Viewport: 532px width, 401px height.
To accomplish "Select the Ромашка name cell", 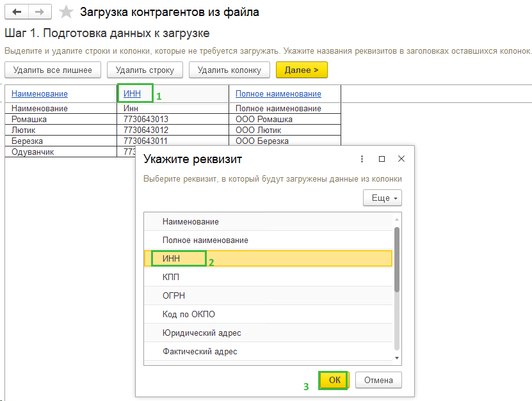I will coord(61,120).
